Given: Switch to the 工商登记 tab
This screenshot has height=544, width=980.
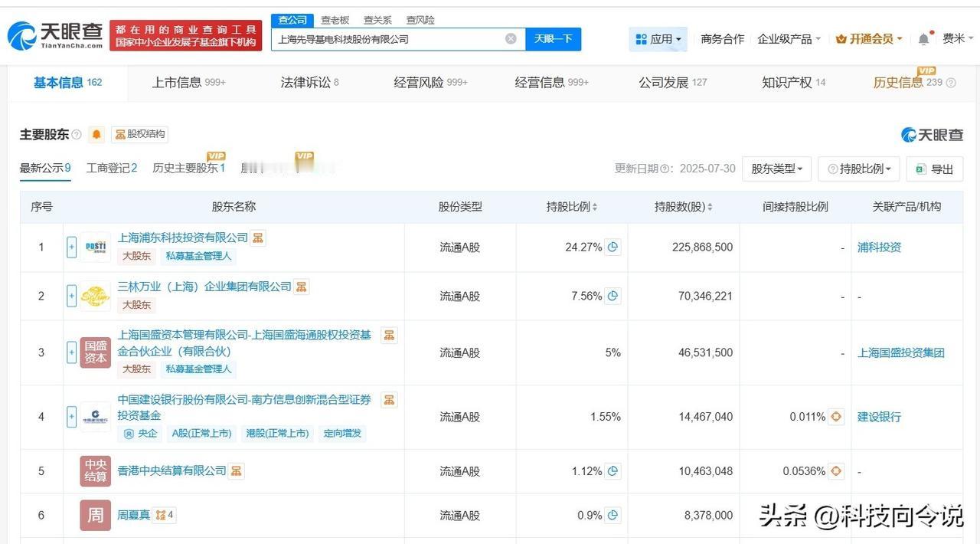Looking at the screenshot, I should coord(110,169).
